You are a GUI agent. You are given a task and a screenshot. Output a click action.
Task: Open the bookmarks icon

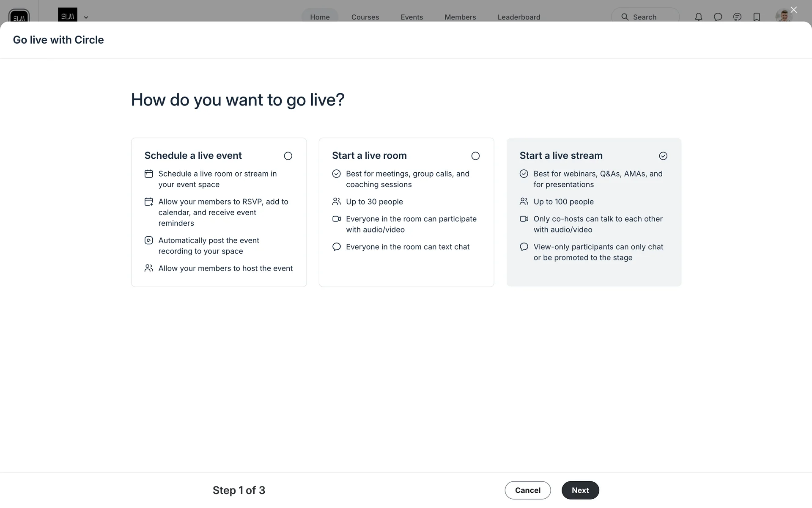(x=757, y=17)
